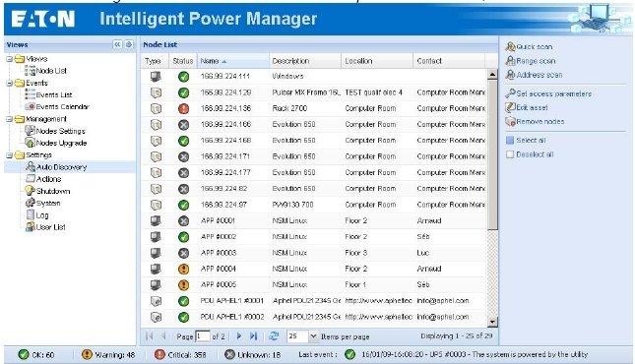Screen dimensions: 635x364
Task: Click the warning status icon for APP #0004
Action: [183, 269]
